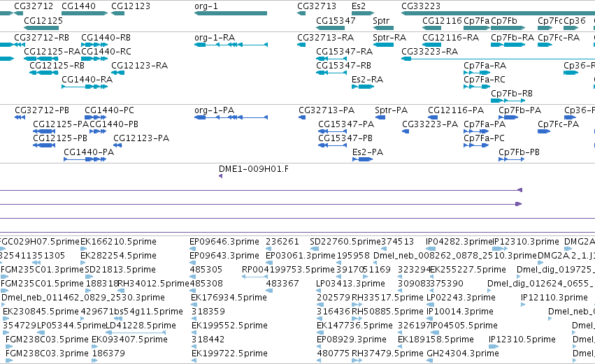Click the CG1440 gene feature
Viewport: 595px width, 364px height.
[84, 13]
